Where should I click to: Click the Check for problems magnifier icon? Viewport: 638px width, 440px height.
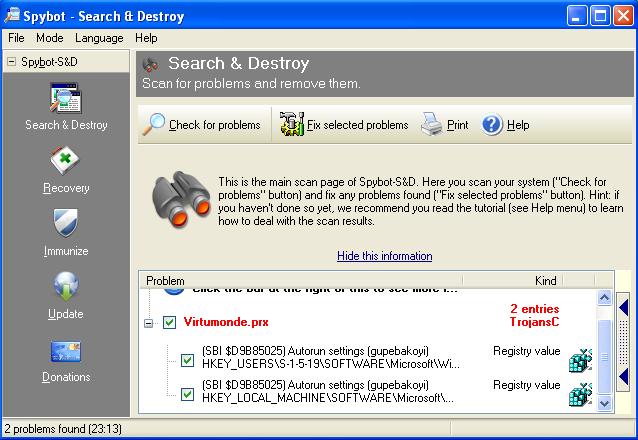[154, 124]
